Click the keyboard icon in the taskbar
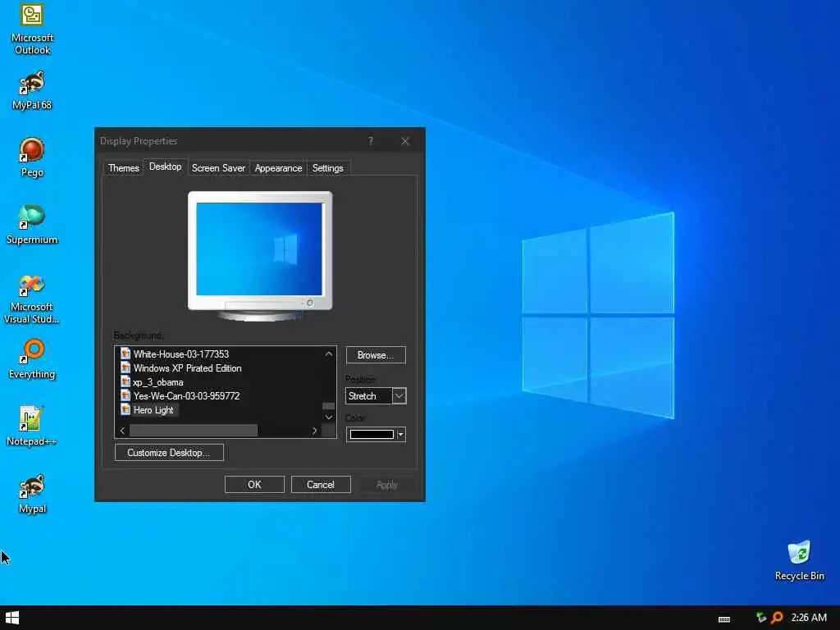840x630 pixels. point(724,619)
